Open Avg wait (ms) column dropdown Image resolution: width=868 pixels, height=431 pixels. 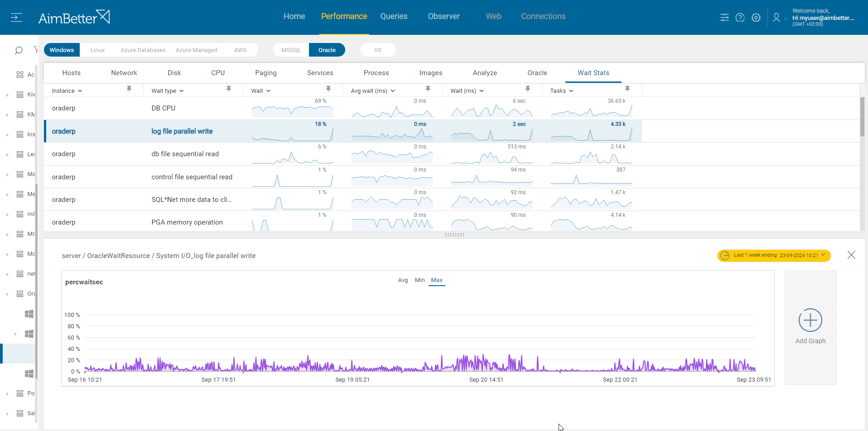(x=393, y=91)
